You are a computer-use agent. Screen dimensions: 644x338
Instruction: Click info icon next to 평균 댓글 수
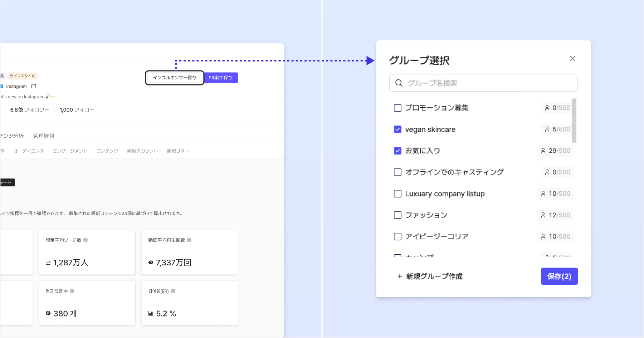click(x=72, y=291)
